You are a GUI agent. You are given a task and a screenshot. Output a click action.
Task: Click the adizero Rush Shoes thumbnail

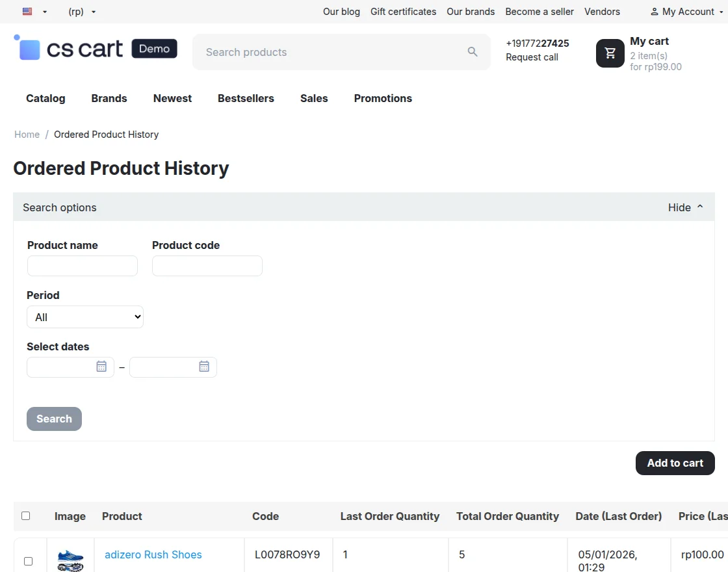click(70, 560)
